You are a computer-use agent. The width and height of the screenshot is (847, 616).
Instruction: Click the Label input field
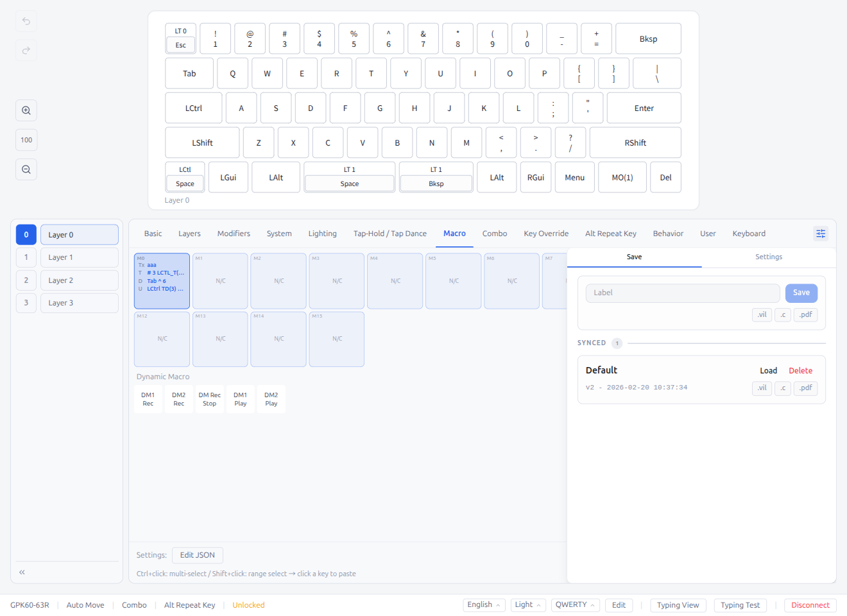tap(683, 293)
